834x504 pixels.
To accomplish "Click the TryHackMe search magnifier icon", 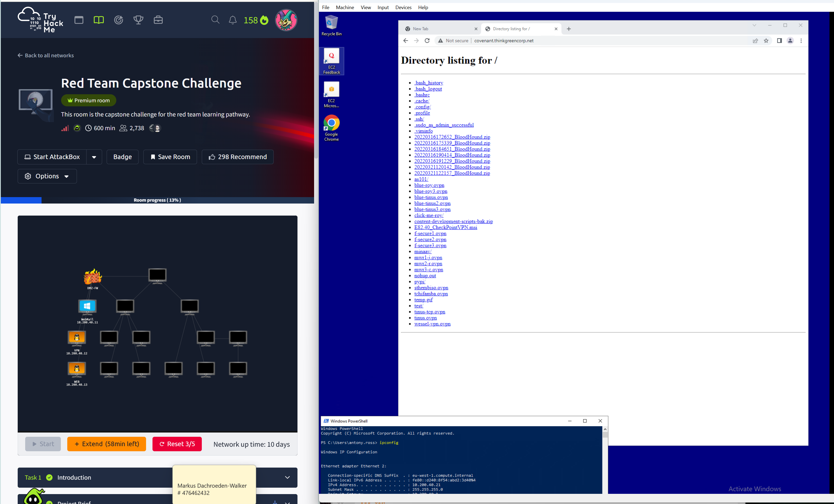I will (215, 20).
